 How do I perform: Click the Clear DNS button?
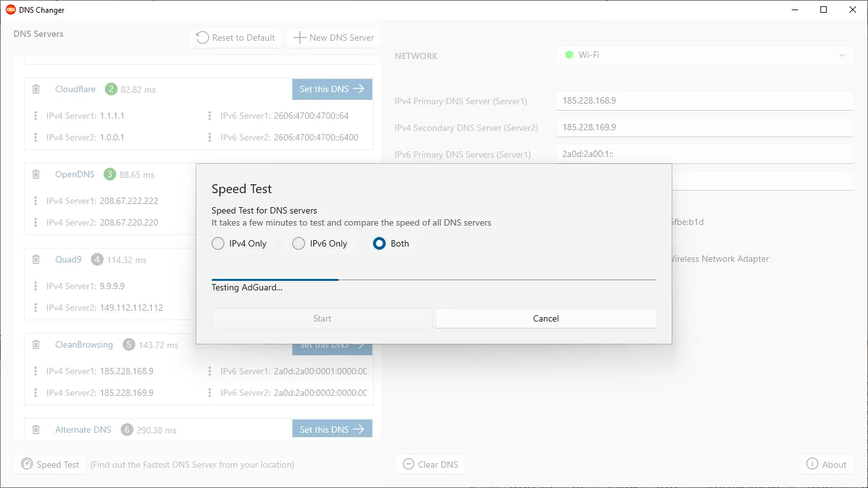430,464
